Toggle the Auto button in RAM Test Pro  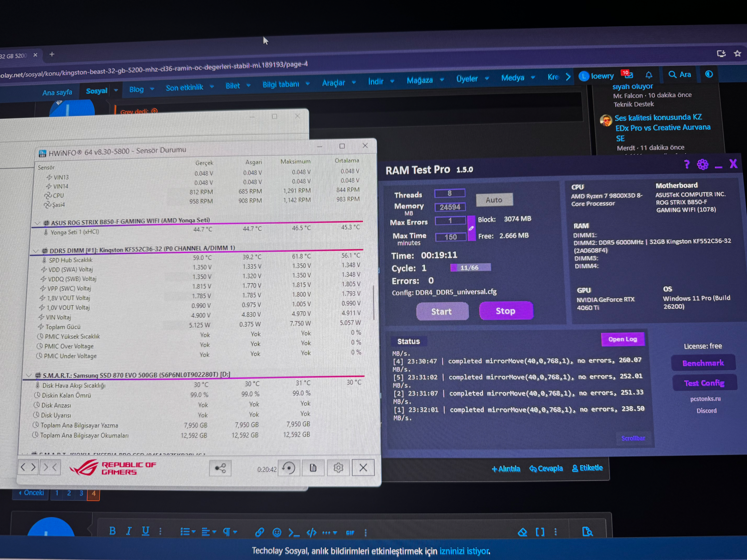pyautogui.click(x=494, y=200)
